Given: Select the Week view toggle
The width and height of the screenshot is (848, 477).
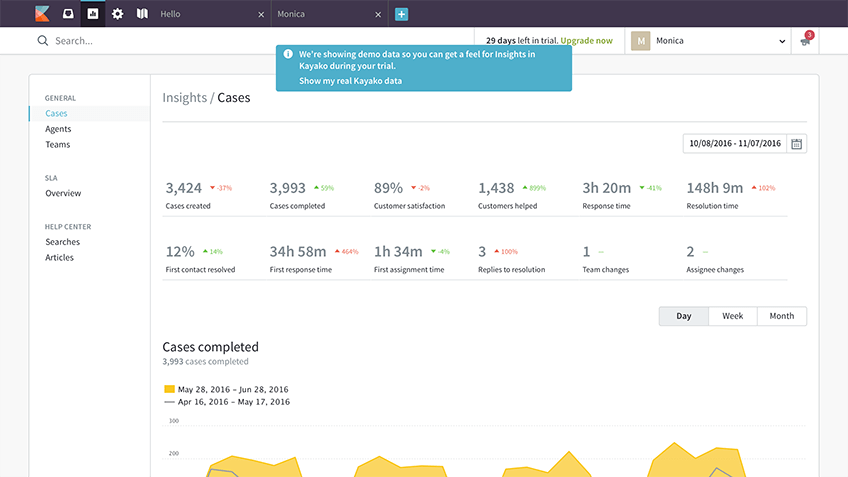Looking at the screenshot, I should [733, 316].
